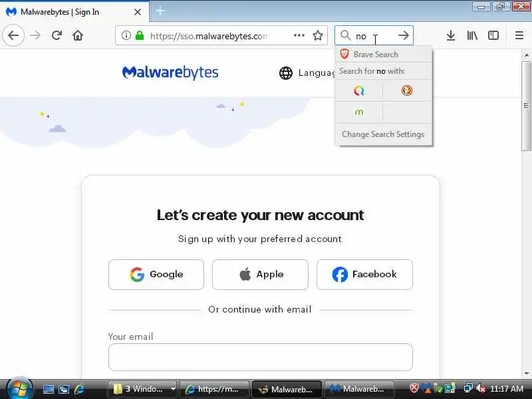
Task: Click the Your email input field
Action: coord(260,357)
